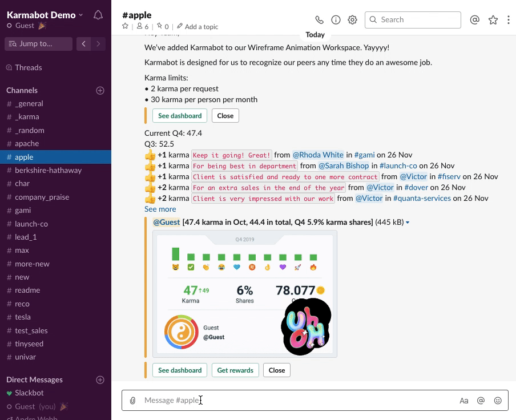Open mentions and reactions @ icon in header
The height and width of the screenshot is (420, 516).
[474, 20]
